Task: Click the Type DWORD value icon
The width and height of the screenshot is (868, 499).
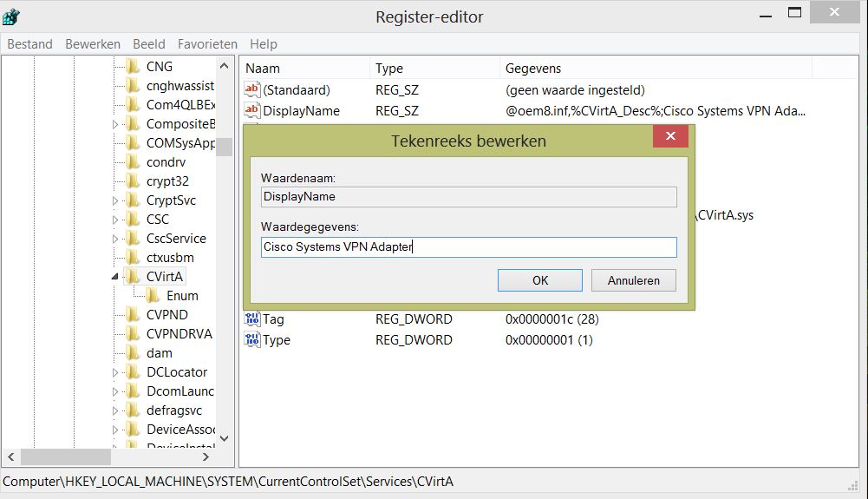Action: pyautogui.click(x=252, y=340)
